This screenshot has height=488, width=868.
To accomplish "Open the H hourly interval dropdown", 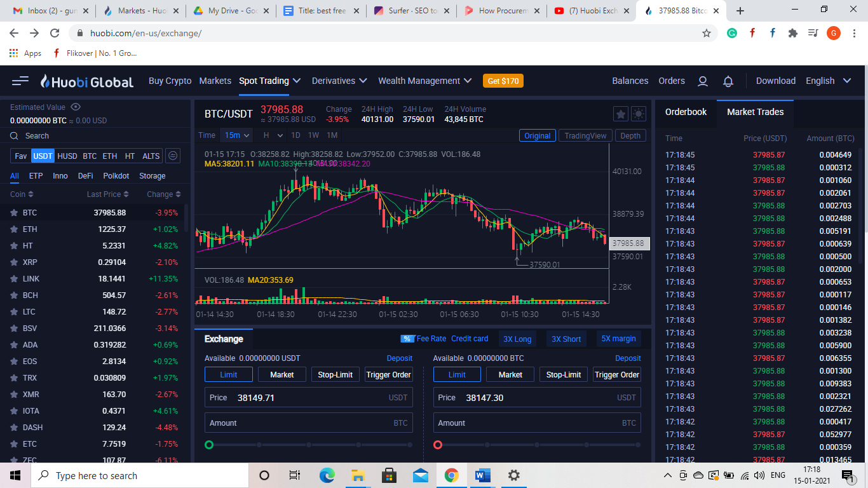I will click(x=273, y=135).
